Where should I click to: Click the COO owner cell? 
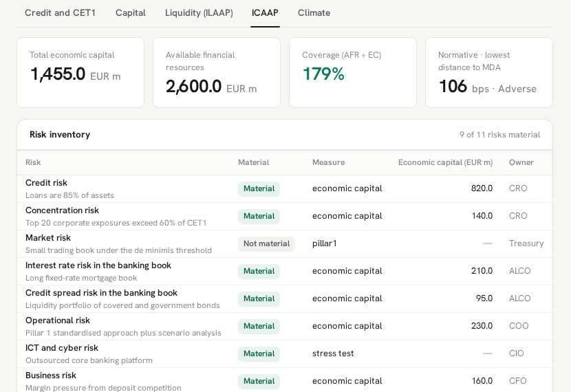tap(519, 326)
